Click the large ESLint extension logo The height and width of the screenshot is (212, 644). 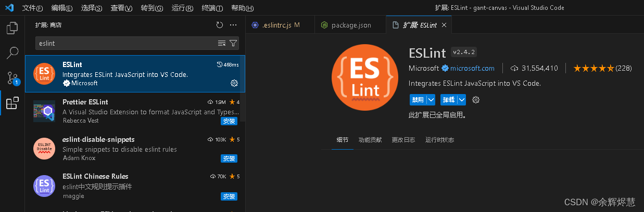pos(365,78)
